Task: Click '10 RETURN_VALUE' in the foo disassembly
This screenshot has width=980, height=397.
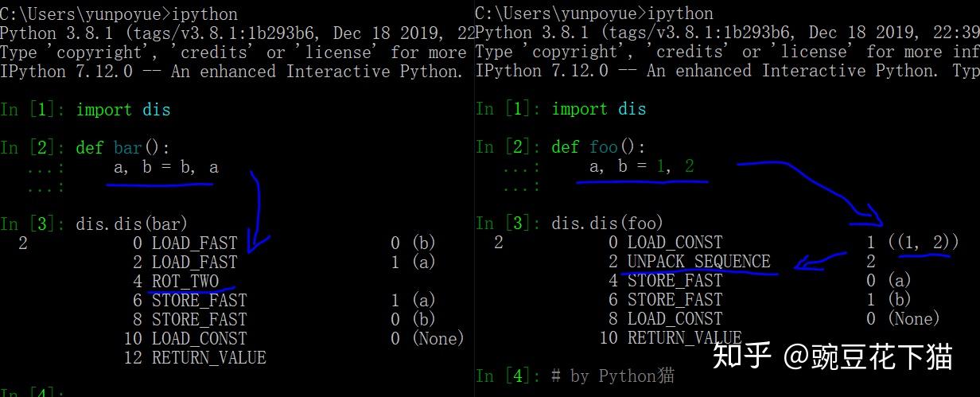Action: coord(670,338)
